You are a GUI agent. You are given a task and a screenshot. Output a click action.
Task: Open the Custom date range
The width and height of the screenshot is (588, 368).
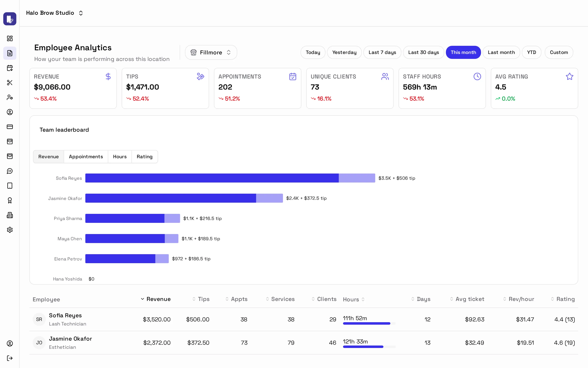(559, 52)
